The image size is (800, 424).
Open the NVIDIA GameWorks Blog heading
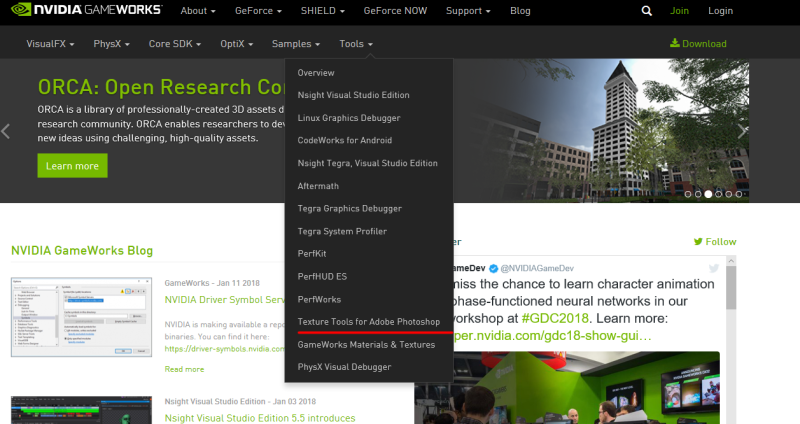(x=82, y=251)
